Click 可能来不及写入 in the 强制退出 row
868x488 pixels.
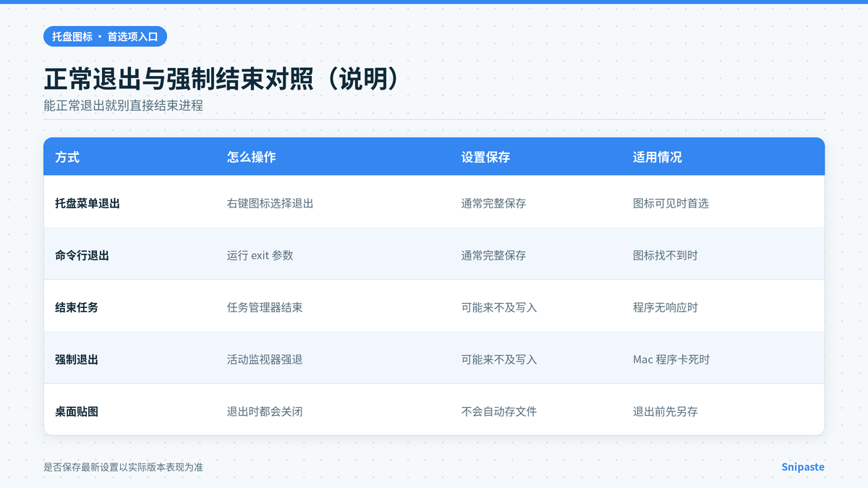pyautogui.click(x=499, y=359)
